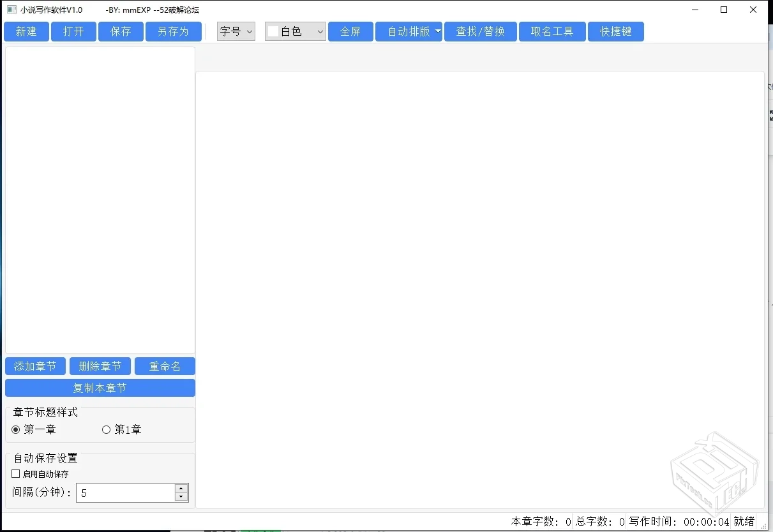Increase the autosave interval with the up stepper
Image resolution: width=773 pixels, height=532 pixels.
click(181, 488)
